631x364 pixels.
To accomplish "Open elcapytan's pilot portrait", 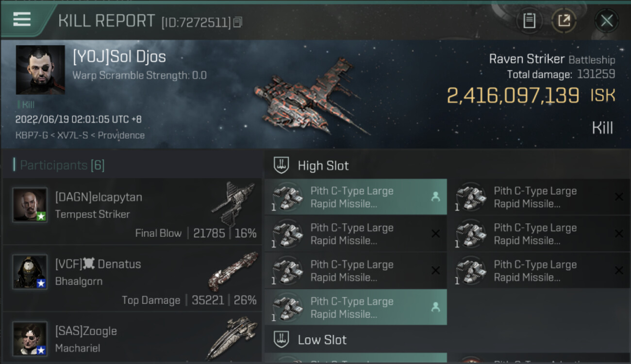I will pyautogui.click(x=30, y=205).
